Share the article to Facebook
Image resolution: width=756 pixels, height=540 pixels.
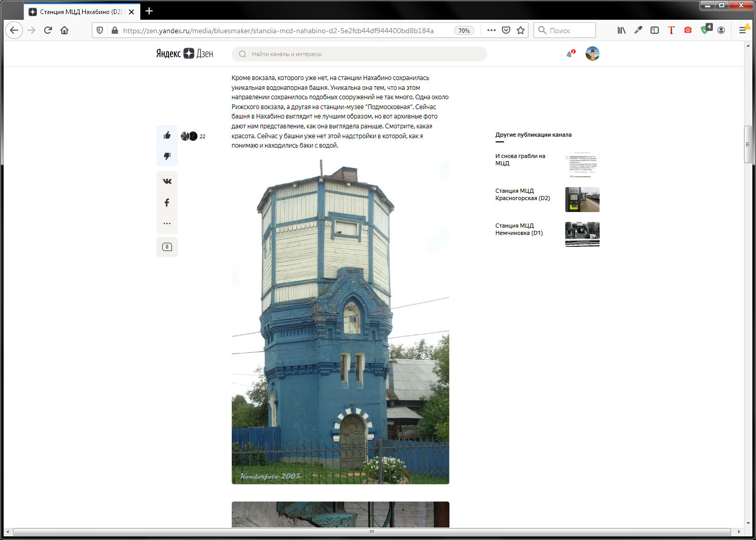[167, 203]
